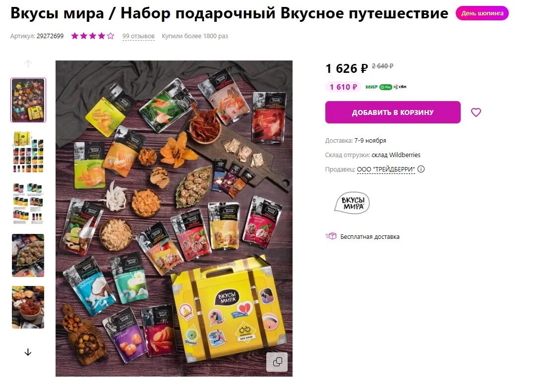
Task: Click the Вкусы мира brand logo
Action: click(352, 203)
